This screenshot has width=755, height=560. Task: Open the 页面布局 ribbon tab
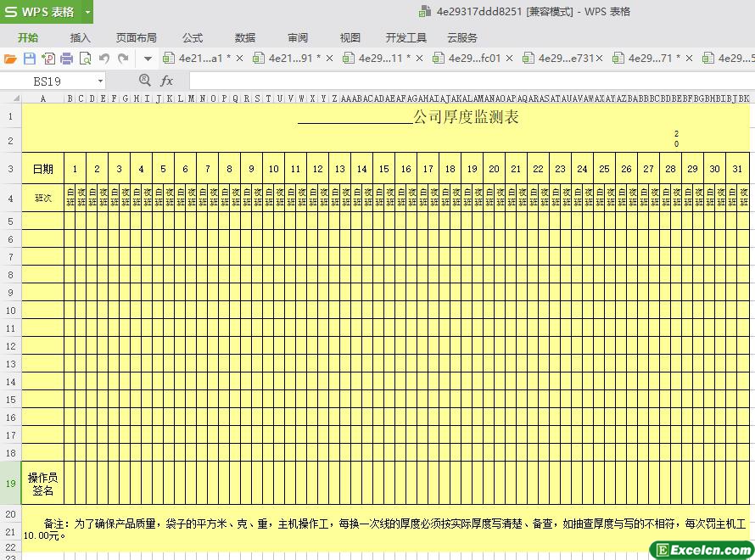coord(137,37)
